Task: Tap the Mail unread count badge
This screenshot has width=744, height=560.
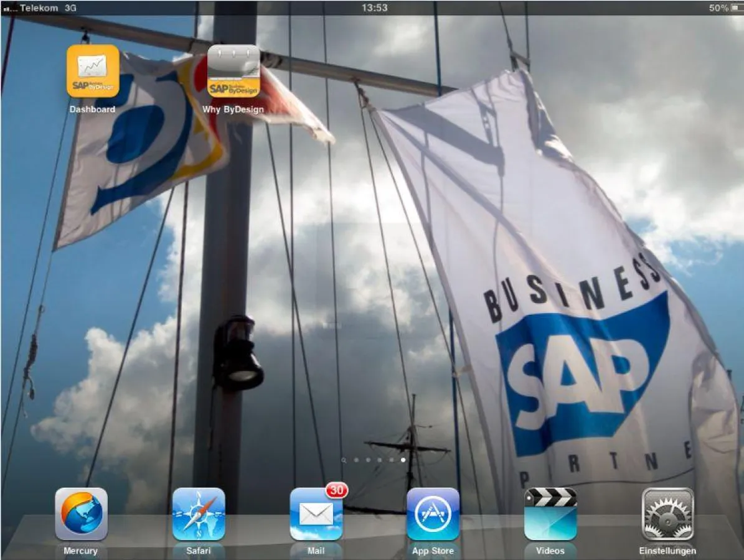Action: pos(337,491)
